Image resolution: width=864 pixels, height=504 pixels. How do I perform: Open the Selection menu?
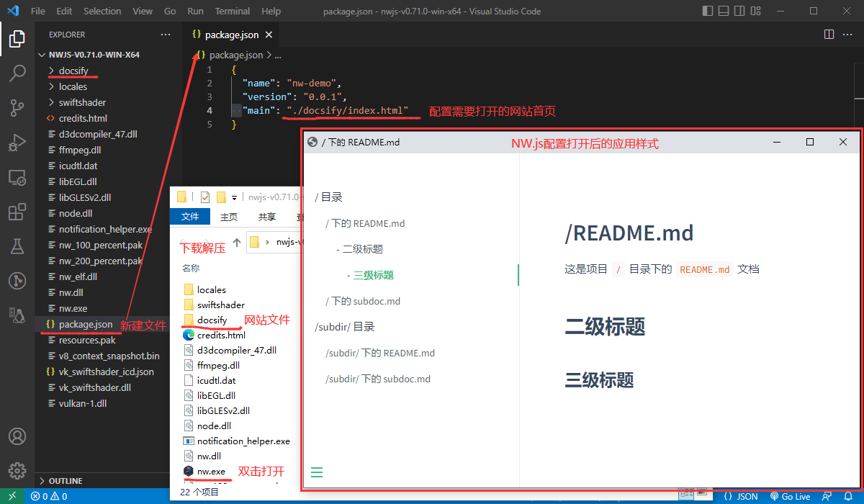click(102, 12)
